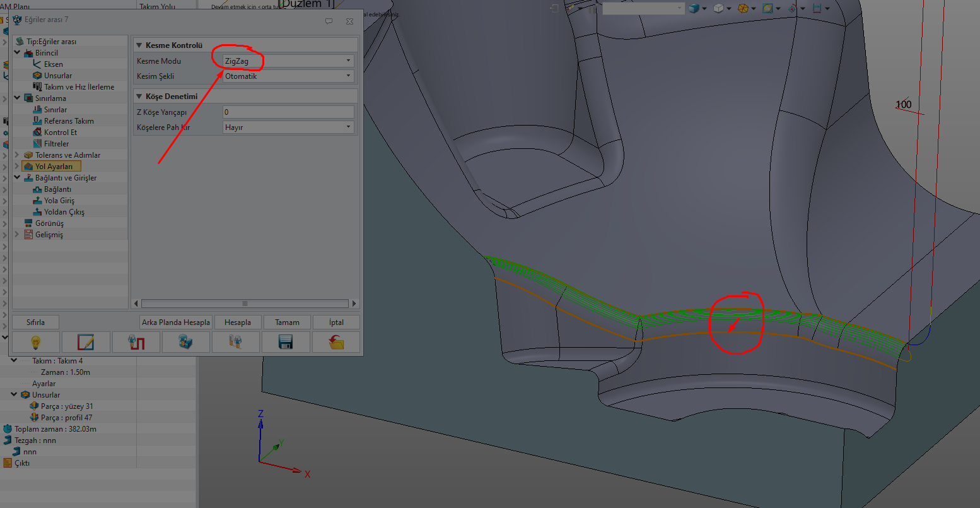Click the folder with red arrow icon

point(336,342)
